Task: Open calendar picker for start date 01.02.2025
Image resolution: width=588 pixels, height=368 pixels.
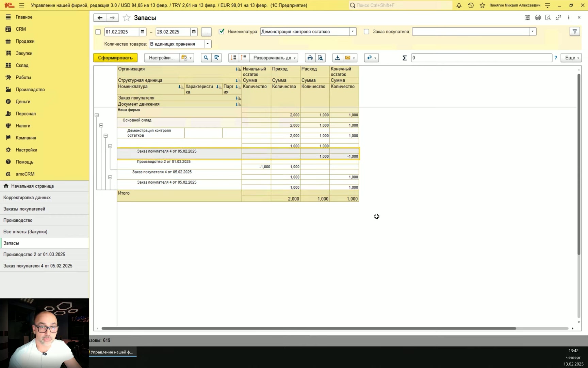Action: point(143,32)
